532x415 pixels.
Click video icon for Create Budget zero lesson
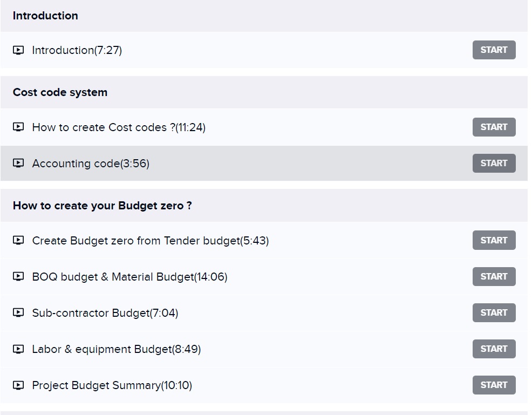pyautogui.click(x=18, y=241)
